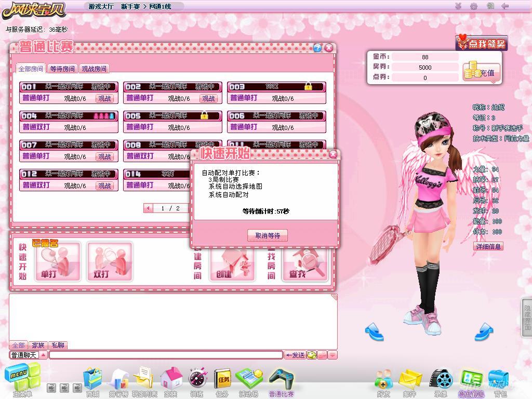Click the yen currency icon in top bar

[x=458, y=6]
